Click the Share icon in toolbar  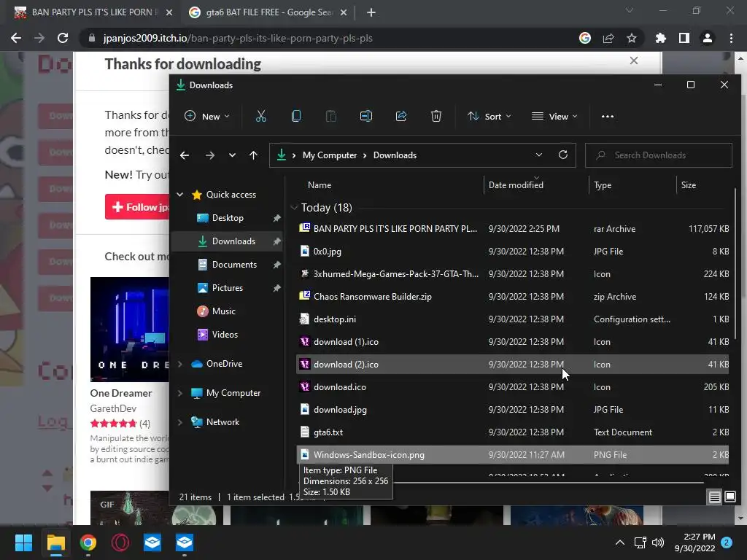tap(401, 116)
